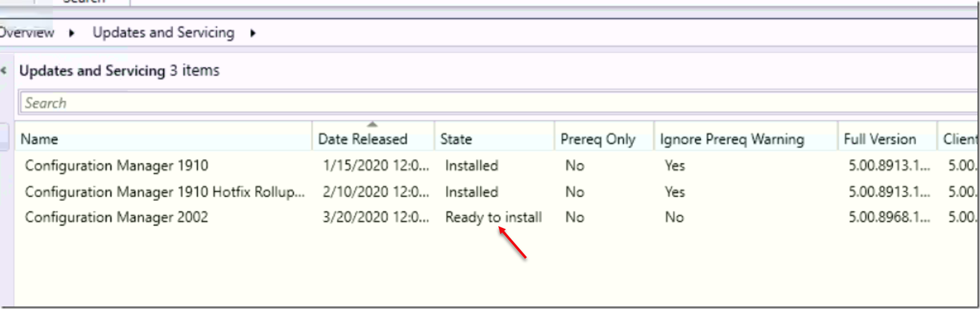Select Configuration Manager 1910 row
Viewport: 980px width, 309px height.
coord(498,165)
